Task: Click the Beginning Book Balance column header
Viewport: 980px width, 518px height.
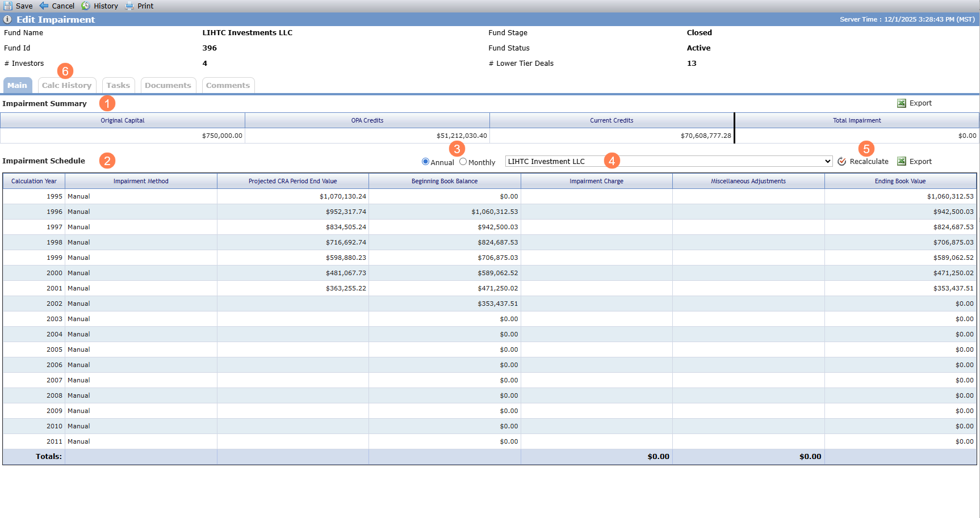Action: (x=445, y=181)
